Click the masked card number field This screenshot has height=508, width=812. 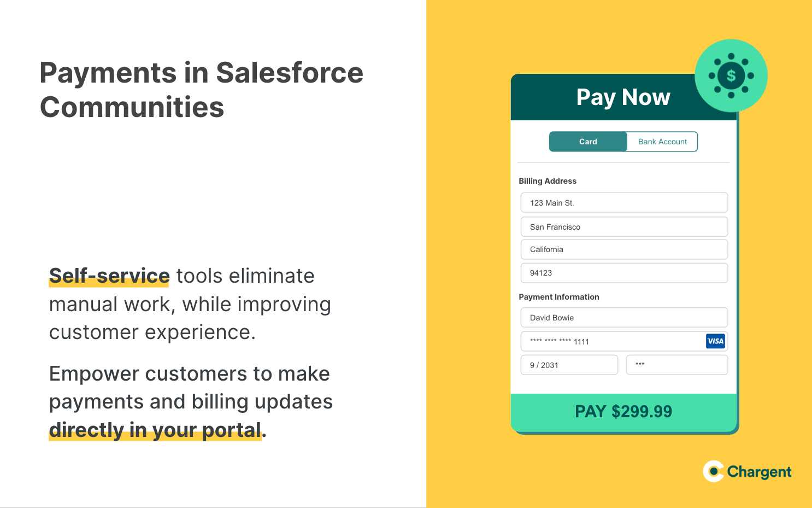coord(624,341)
